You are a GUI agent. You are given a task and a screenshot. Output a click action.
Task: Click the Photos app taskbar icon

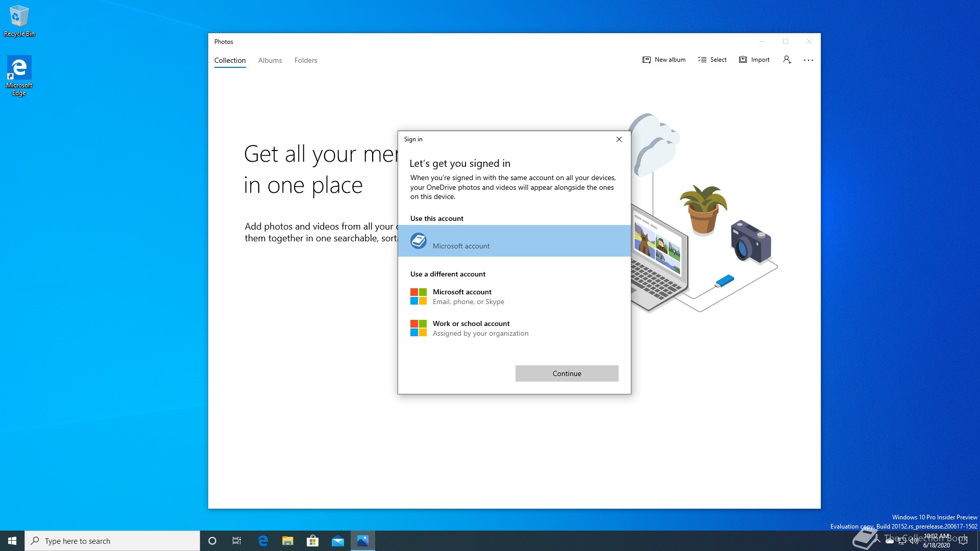(x=363, y=541)
